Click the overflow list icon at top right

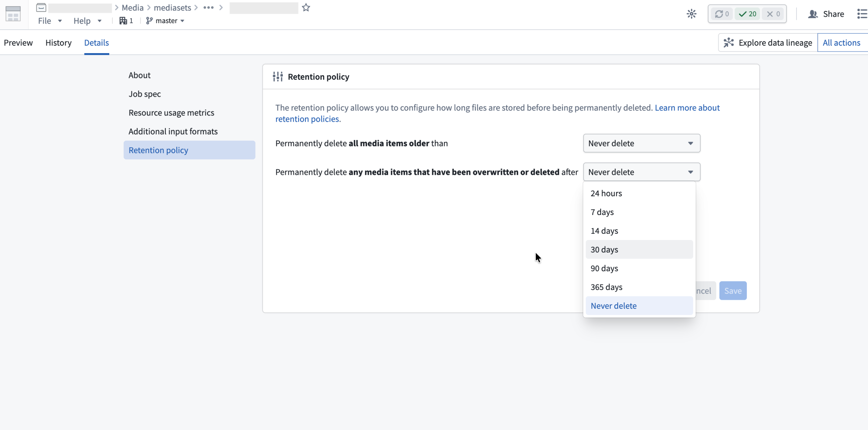[863, 14]
